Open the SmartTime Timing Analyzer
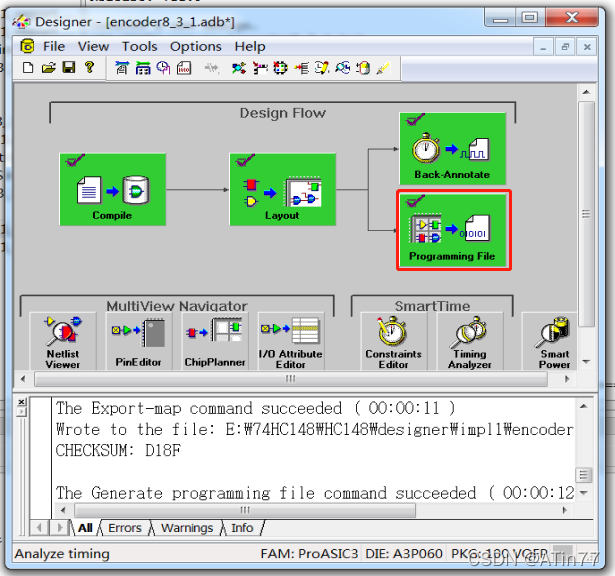The image size is (615, 576). (470, 341)
